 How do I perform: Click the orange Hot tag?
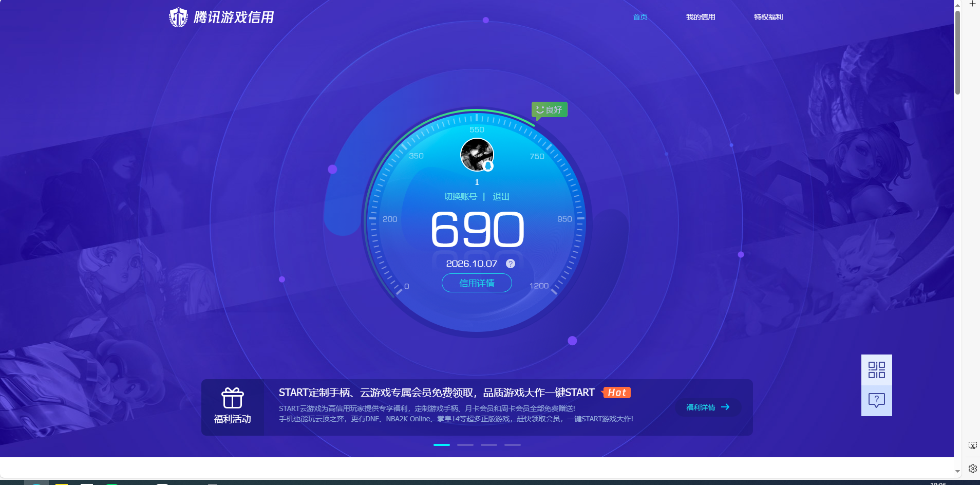pyautogui.click(x=616, y=393)
